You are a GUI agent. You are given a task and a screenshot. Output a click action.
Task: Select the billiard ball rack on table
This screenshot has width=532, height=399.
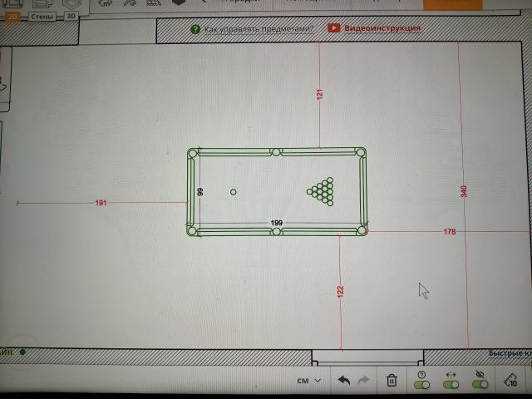[322, 191]
